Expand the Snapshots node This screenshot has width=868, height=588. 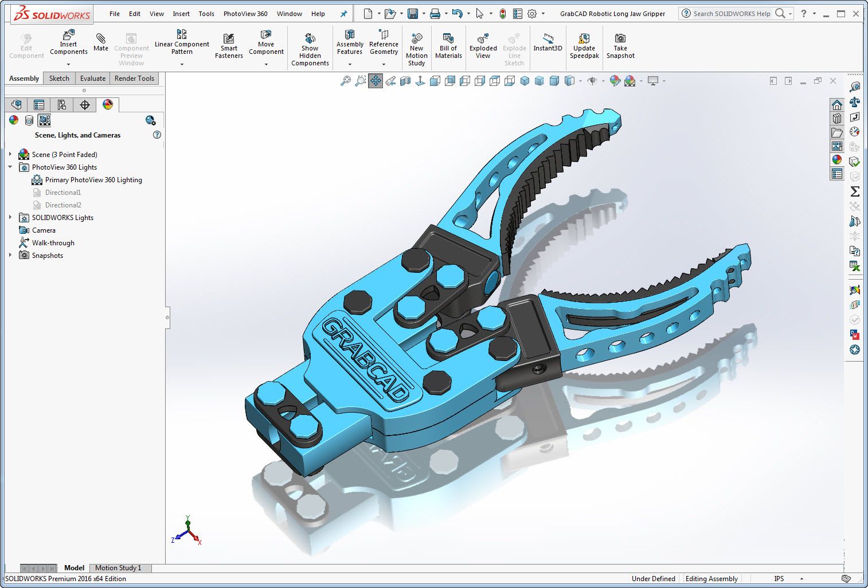pos(10,255)
